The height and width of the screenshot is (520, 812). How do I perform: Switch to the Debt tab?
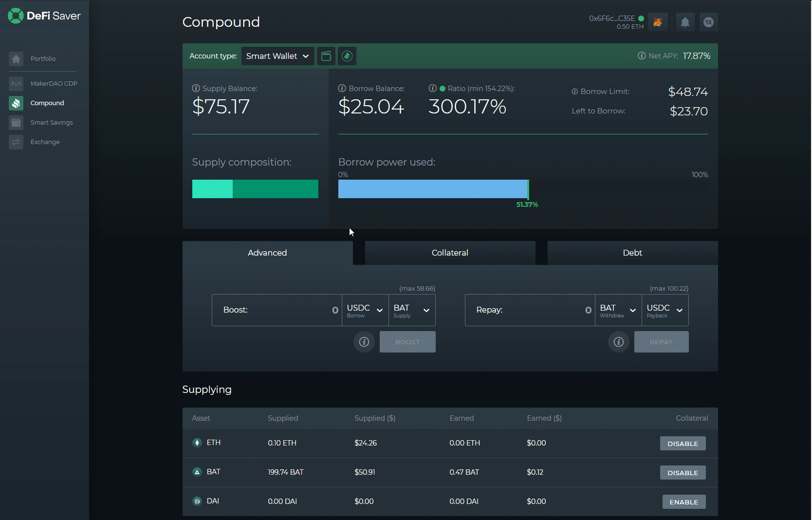point(632,253)
